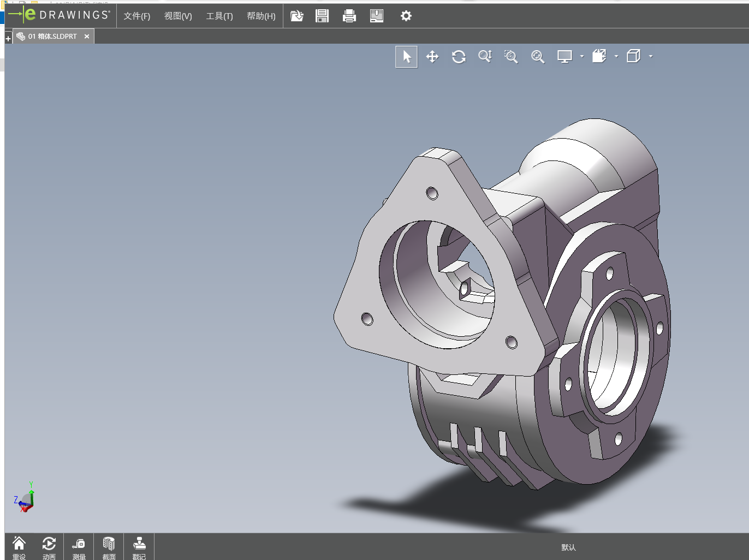Viewport: 749px width, 560px height.
Task: Click the open file folder icon
Action: pyautogui.click(x=296, y=16)
